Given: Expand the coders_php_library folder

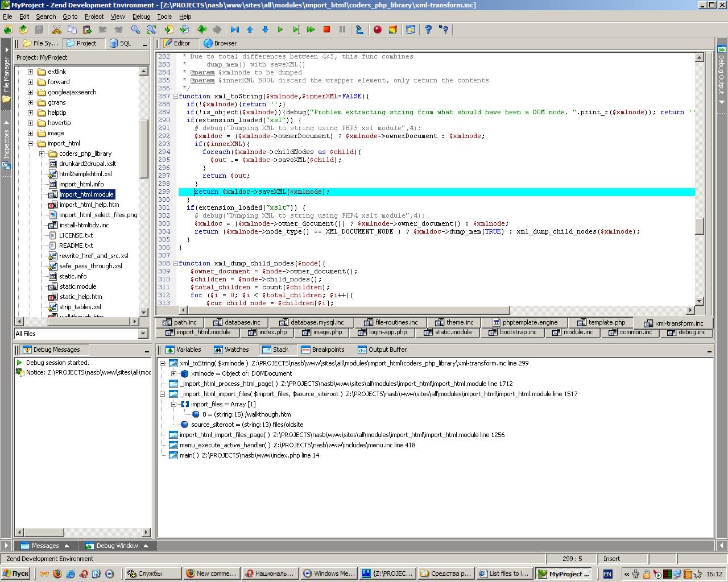Looking at the screenshot, I should click(x=42, y=153).
